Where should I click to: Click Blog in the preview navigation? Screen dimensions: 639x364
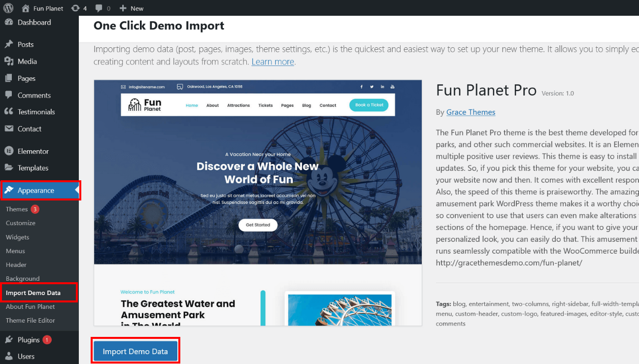pyautogui.click(x=306, y=105)
